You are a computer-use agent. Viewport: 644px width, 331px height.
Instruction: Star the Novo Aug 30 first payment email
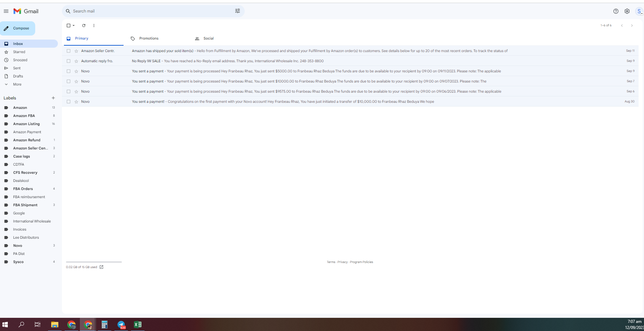tap(76, 102)
